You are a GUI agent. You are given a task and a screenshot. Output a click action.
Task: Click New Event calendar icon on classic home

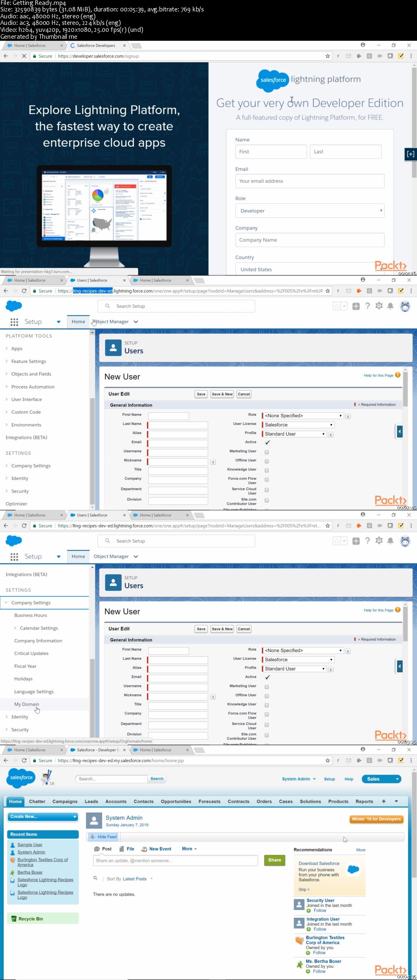point(144,849)
